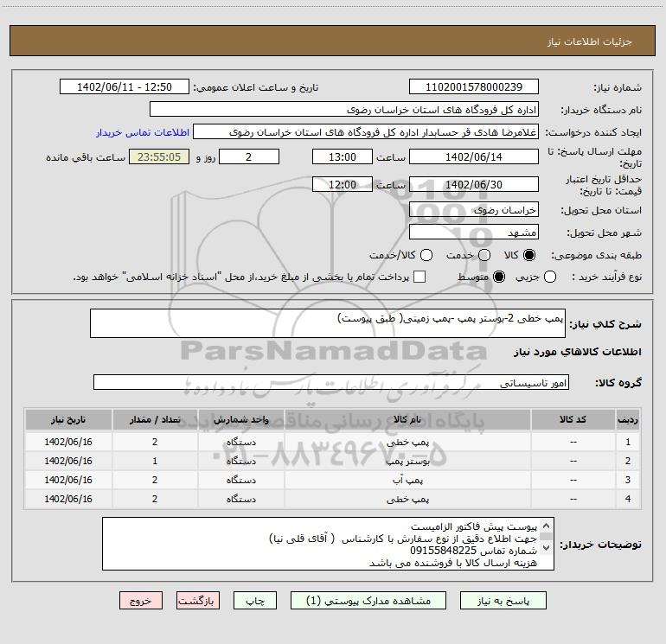666x644 pixels.
Task: Open مشاهده مدارک پیوستی (1) button
Action: [x=368, y=601]
